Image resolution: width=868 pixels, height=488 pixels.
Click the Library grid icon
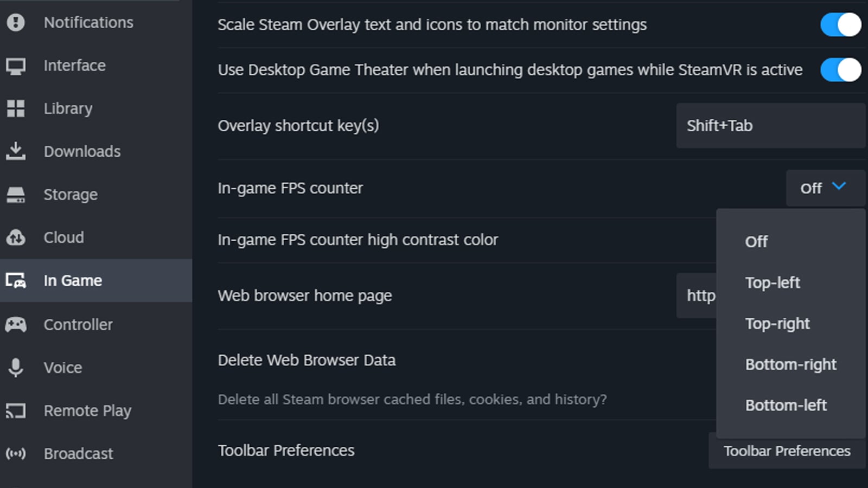(x=16, y=108)
